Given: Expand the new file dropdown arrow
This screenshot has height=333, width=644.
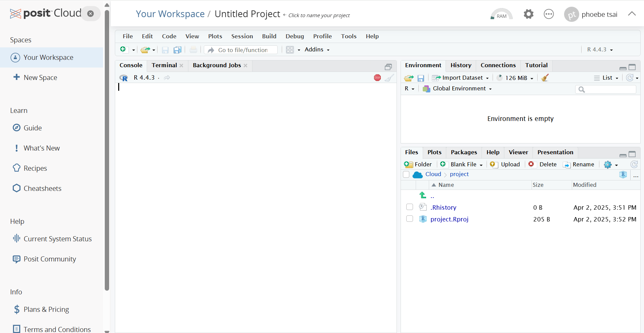Looking at the screenshot, I should (x=133, y=50).
